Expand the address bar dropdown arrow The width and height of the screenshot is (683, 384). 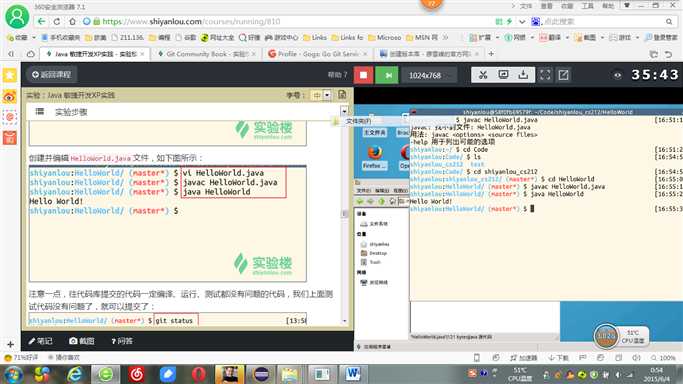tap(522, 21)
